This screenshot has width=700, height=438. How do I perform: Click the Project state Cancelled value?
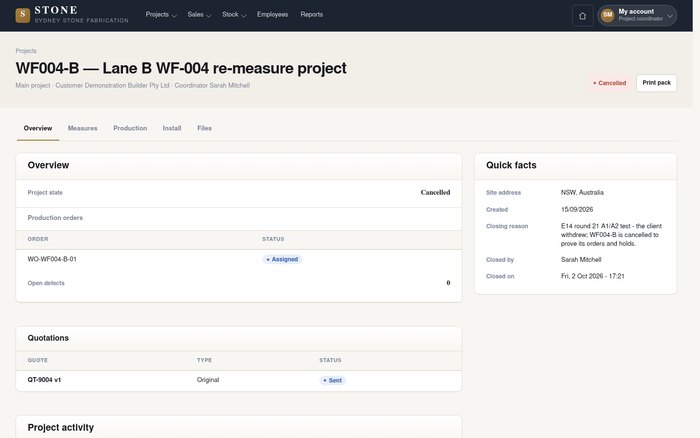coord(435,192)
